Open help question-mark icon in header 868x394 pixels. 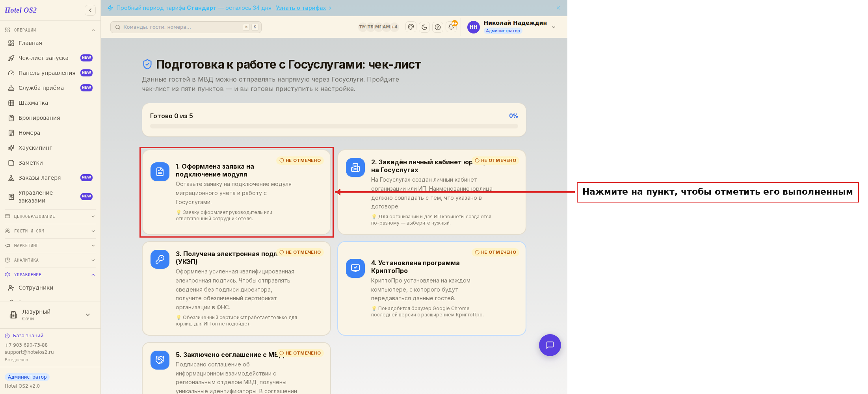pyautogui.click(x=438, y=27)
